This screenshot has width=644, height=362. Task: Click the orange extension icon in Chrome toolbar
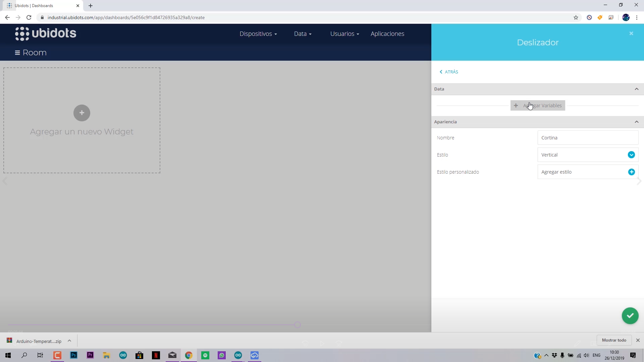pyautogui.click(x=600, y=17)
